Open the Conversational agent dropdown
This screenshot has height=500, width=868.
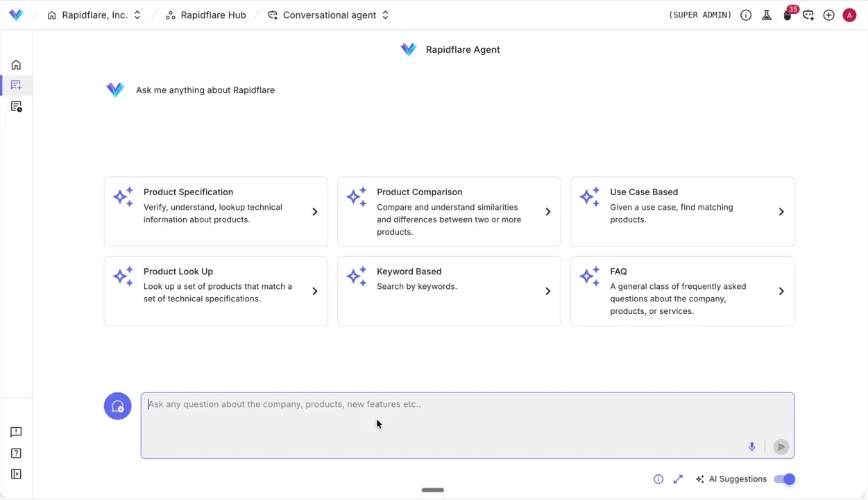click(x=385, y=15)
